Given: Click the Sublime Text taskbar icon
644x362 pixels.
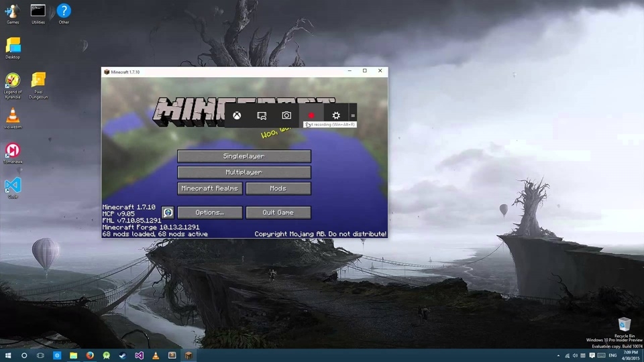Looking at the screenshot, I should pos(172,355).
